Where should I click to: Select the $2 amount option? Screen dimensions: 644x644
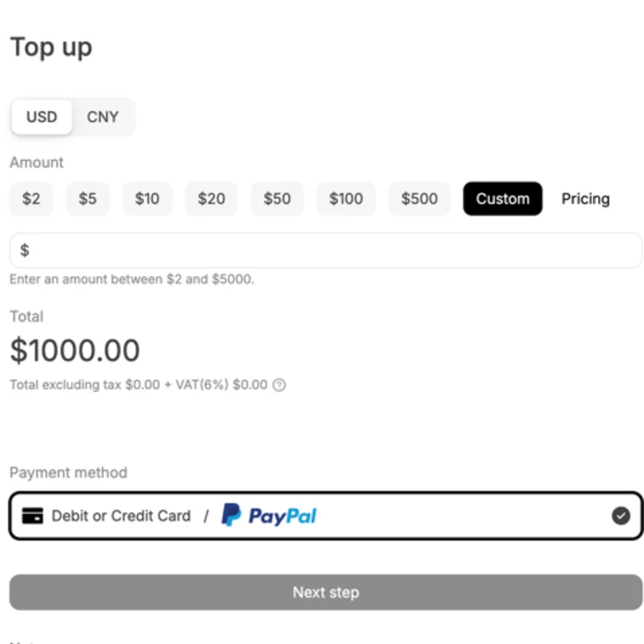point(31,199)
